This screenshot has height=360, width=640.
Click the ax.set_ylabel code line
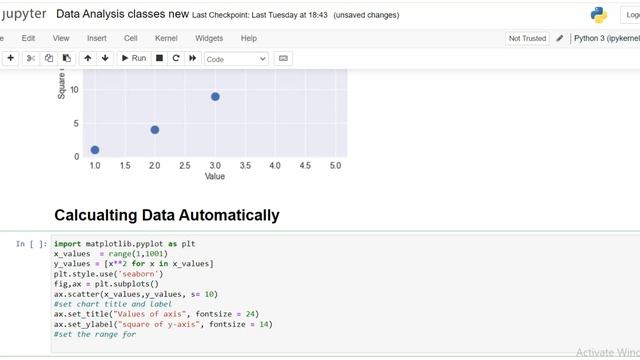point(163,324)
